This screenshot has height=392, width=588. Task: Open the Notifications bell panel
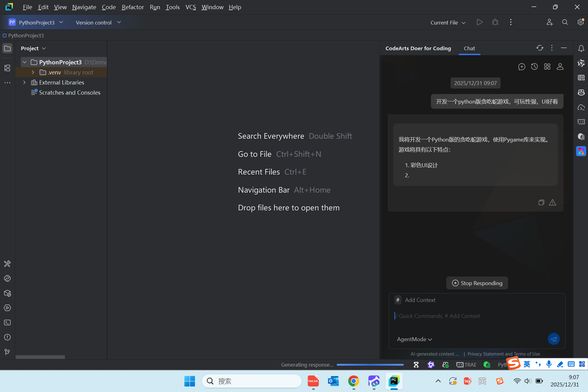pos(581,48)
